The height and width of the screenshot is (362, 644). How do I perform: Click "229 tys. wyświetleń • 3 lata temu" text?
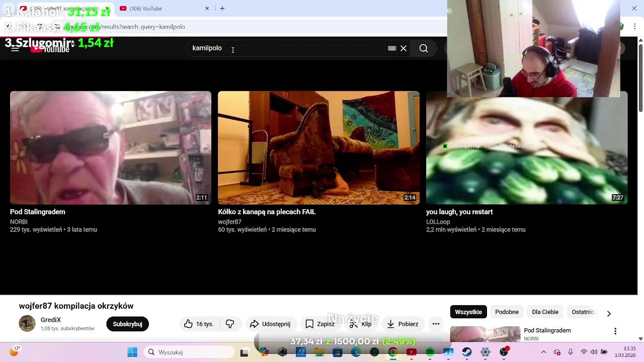click(x=53, y=229)
